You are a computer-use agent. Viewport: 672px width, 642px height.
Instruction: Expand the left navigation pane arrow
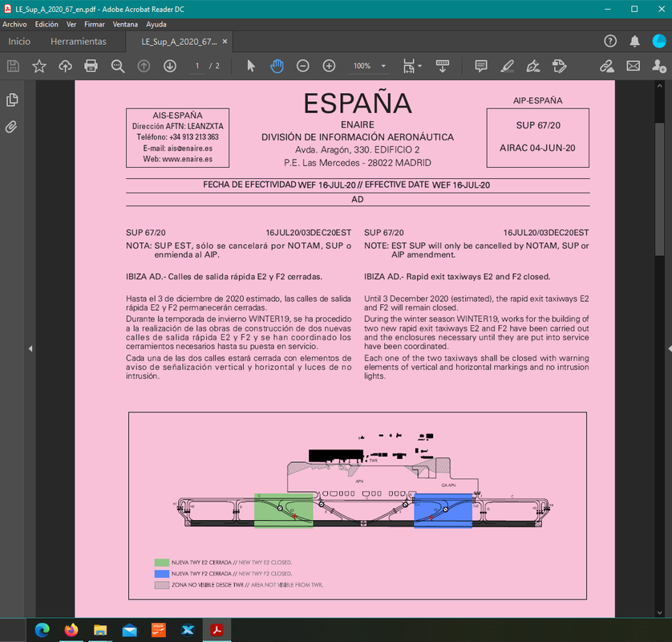click(30, 348)
